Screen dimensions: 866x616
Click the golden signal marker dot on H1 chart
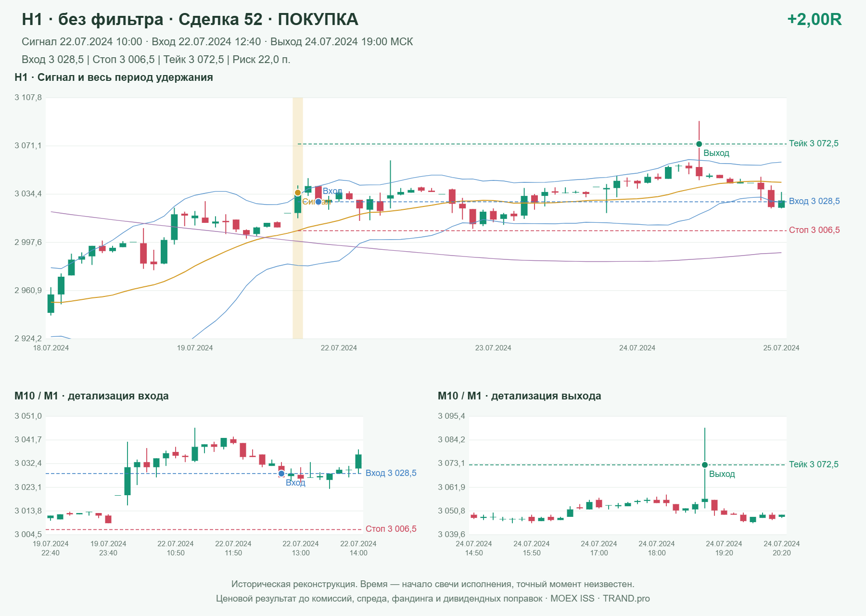click(298, 193)
